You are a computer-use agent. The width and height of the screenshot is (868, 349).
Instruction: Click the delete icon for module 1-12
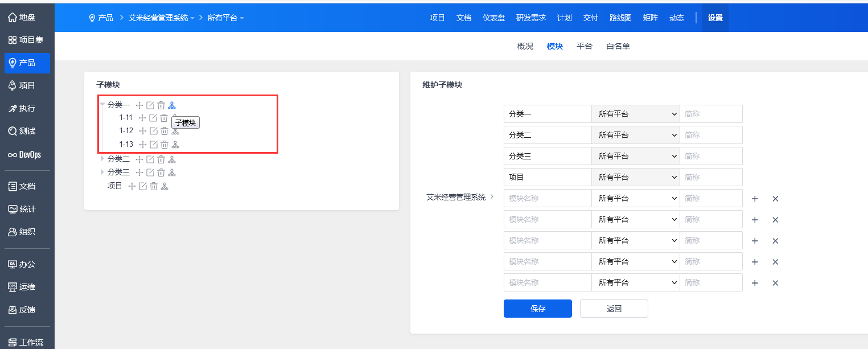(164, 131)
